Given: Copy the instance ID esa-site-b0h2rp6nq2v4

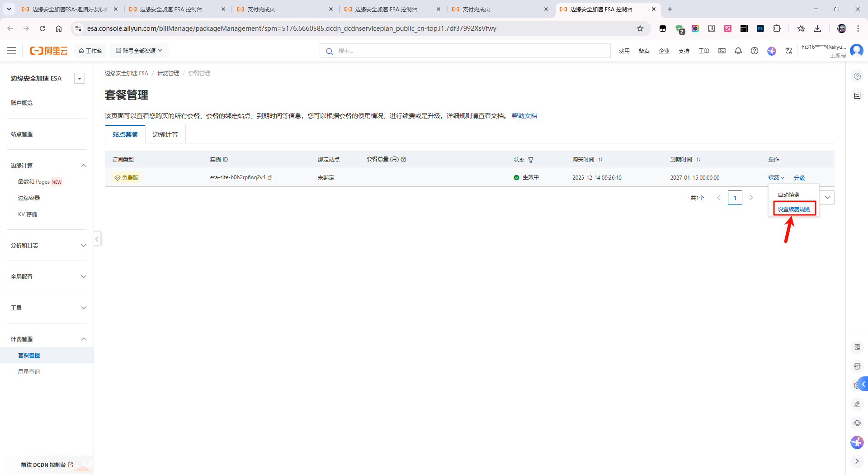Looking at the screenshot, I should (x=270, y=177).
